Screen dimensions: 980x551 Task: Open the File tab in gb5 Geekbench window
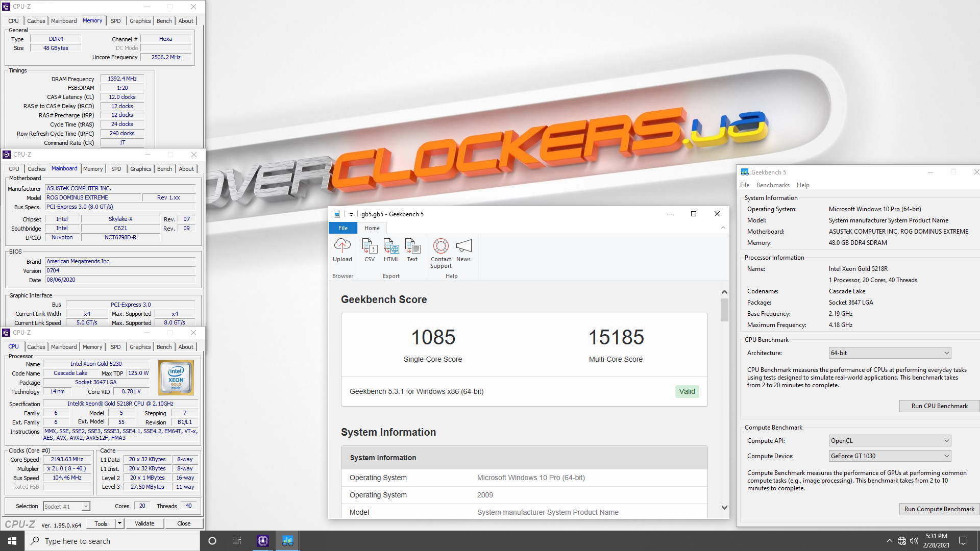(343, 228)
